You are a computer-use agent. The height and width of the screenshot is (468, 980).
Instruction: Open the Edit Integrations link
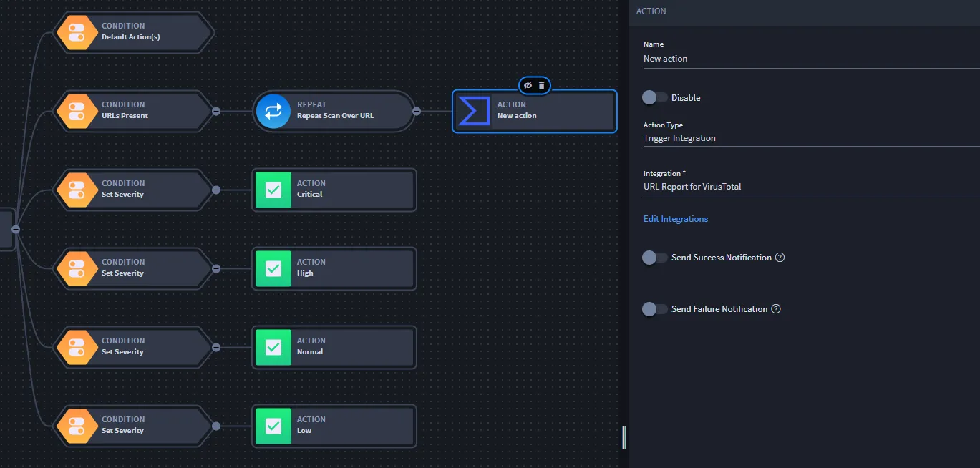676,219
